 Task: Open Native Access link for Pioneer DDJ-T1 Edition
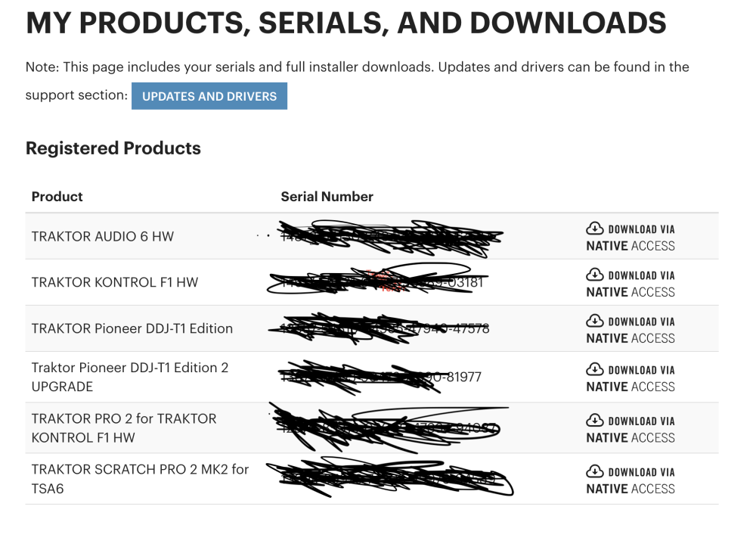[x=631, y=330]
